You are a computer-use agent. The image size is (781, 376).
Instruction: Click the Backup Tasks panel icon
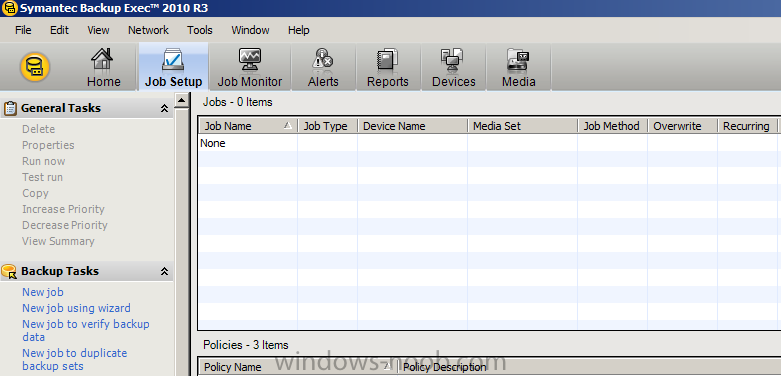point(9,271)
